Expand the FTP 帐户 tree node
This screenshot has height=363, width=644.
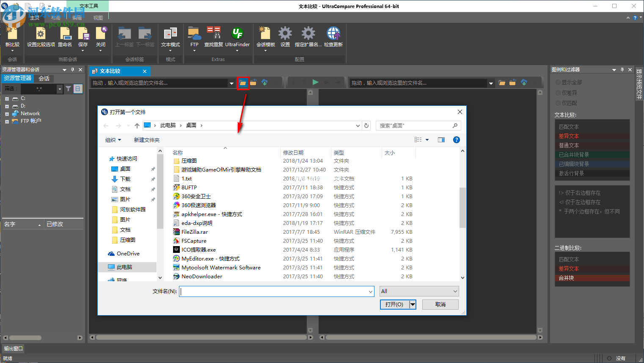coord(7,121)
